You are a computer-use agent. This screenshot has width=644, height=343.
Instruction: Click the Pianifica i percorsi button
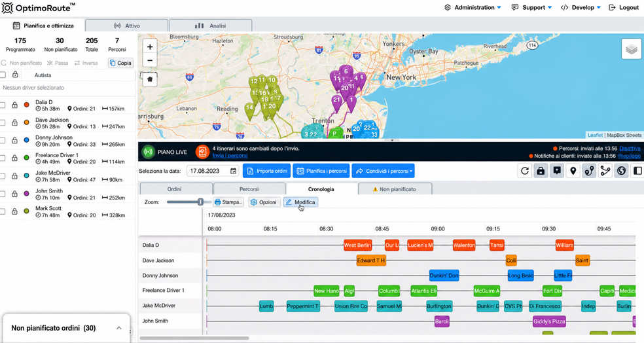[321, 171]
